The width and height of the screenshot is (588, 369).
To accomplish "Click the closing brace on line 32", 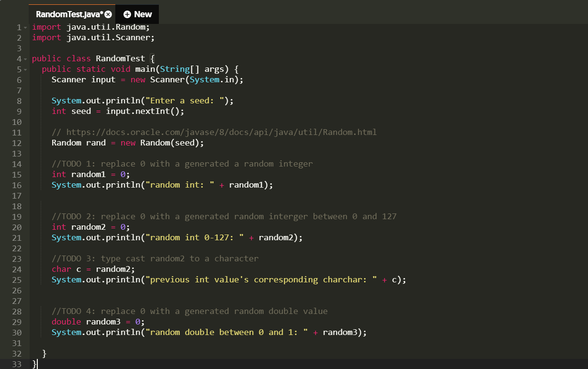I will pyautogui.click(x=44, y=354).
